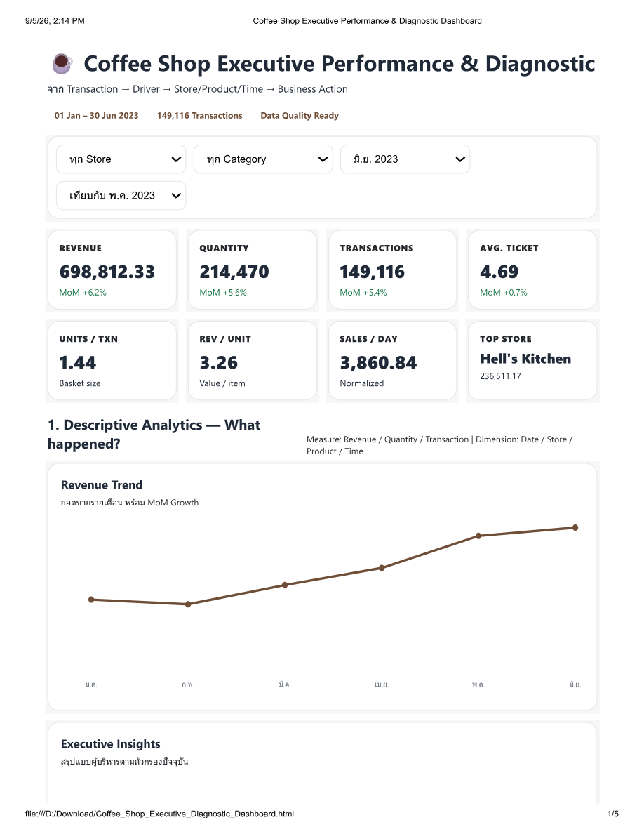Click the Sales / Day value 3,860.84
This screenshot has height=834, width=644.
click(x=378, y=363)
